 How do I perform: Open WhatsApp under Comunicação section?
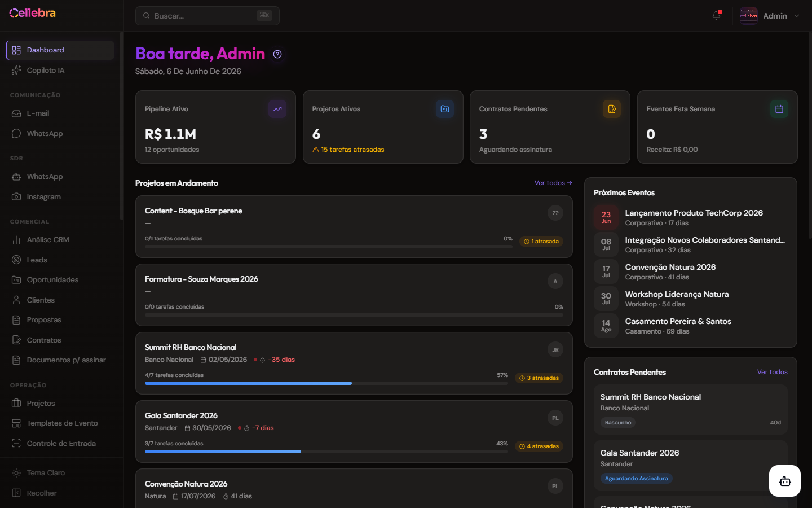tap(60, 134)
